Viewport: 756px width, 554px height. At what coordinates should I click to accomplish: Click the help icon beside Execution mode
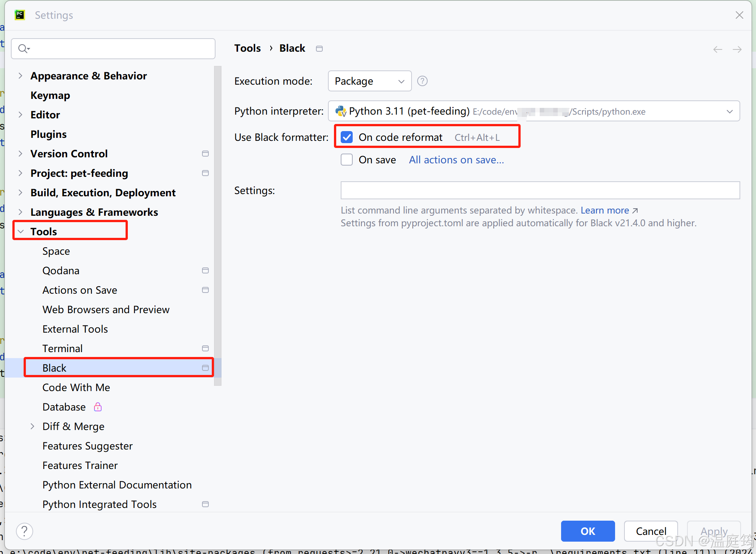click(x=422, y=81)
